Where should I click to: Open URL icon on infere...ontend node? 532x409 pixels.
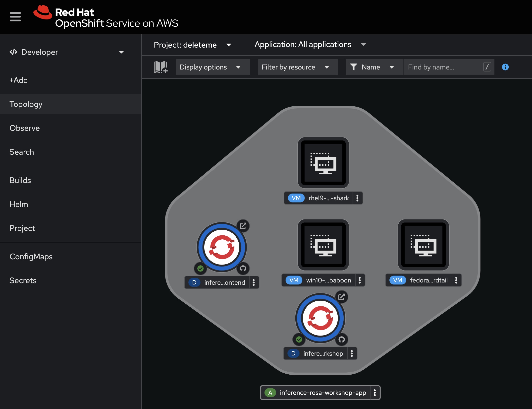[243, 226]
